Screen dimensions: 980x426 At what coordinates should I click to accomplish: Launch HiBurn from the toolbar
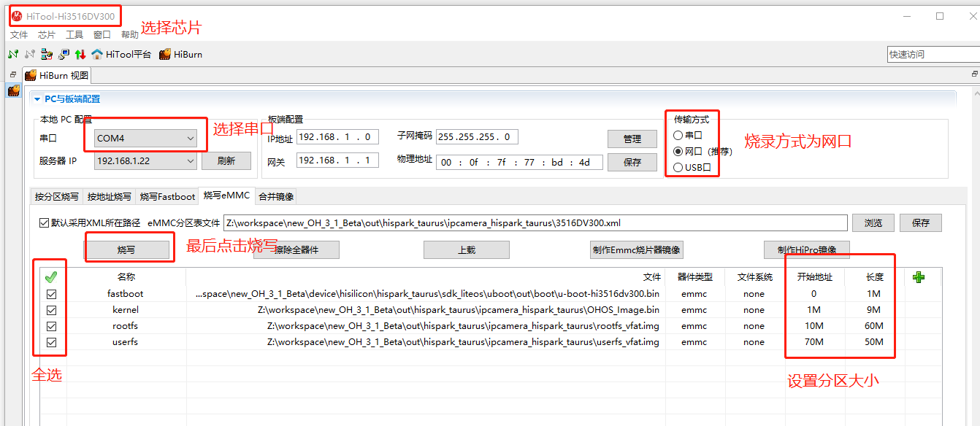(180, 54)
